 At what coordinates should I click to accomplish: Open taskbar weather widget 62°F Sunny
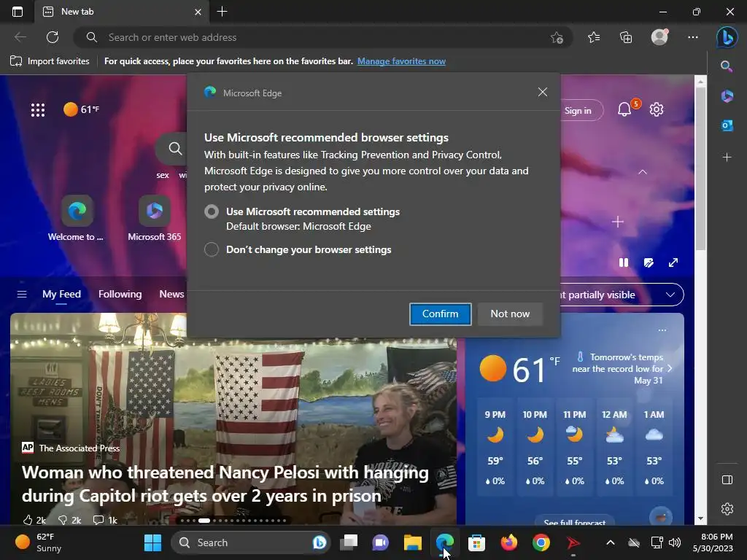coord(39,542)
